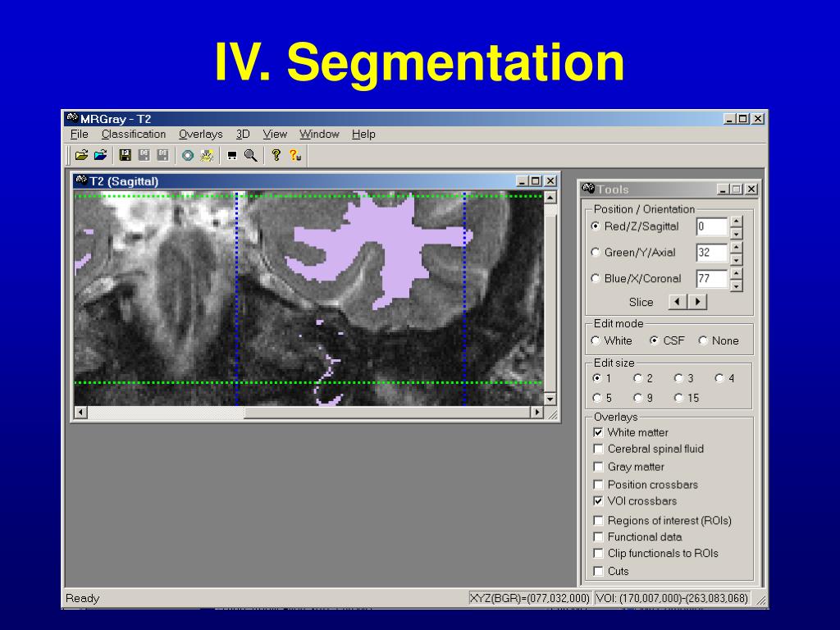Image resolution: width=840 pixels, height=630 pixels.
Task: Choose edit size 15
Action: tap(678, 398)
